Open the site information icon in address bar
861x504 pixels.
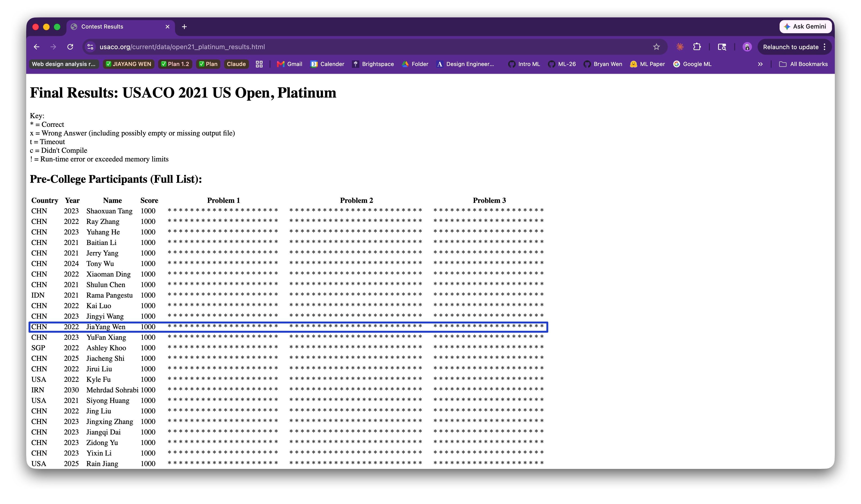[x=90, y=47]
